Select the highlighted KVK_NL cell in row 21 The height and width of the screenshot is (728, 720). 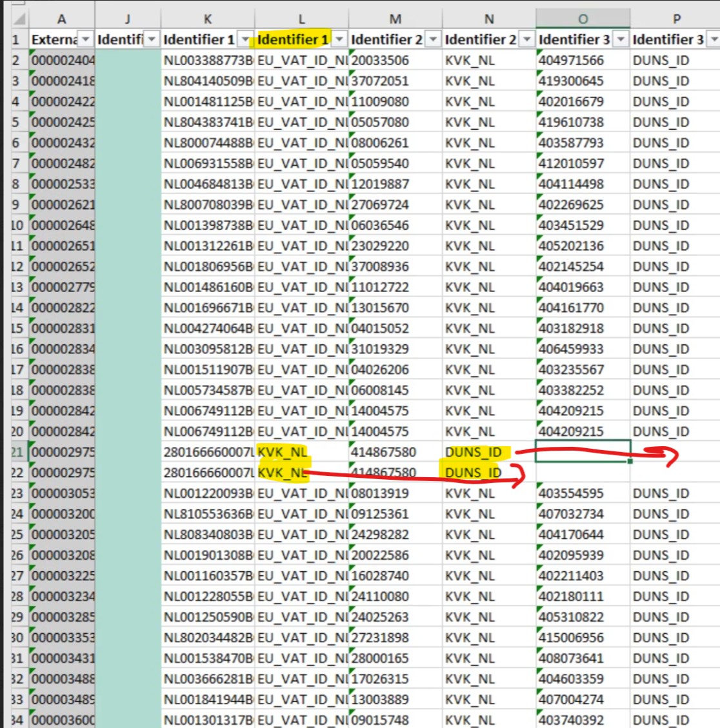pyautogui.click(x=301, y=452)
